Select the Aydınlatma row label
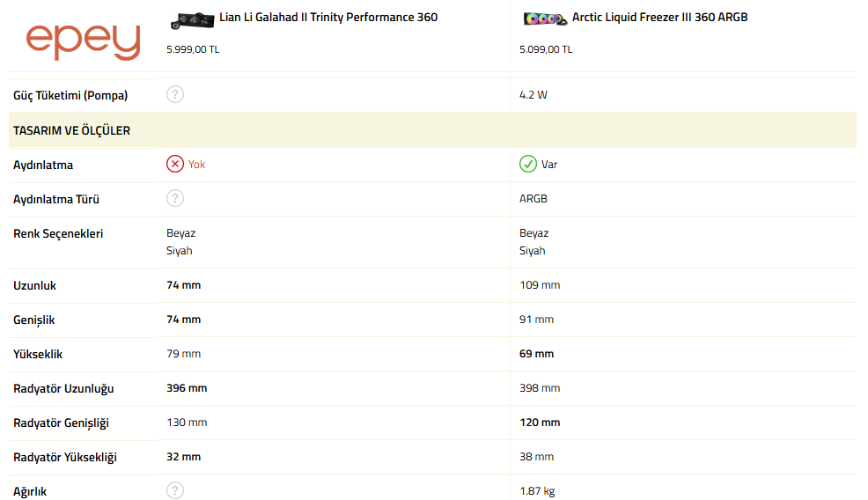Screen dimensions: 868x500 [x=43, y=165]
